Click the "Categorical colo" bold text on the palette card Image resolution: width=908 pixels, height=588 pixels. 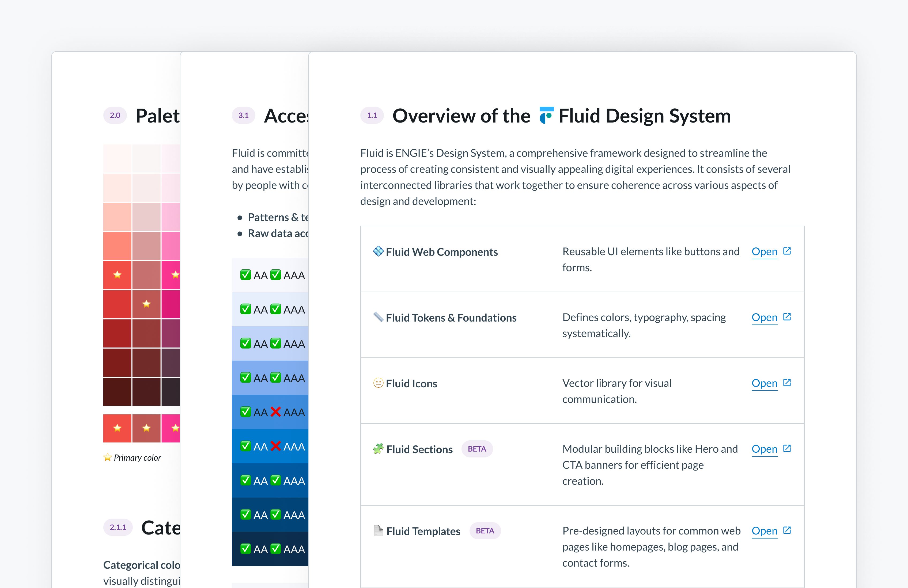click(x=142, y=565)
